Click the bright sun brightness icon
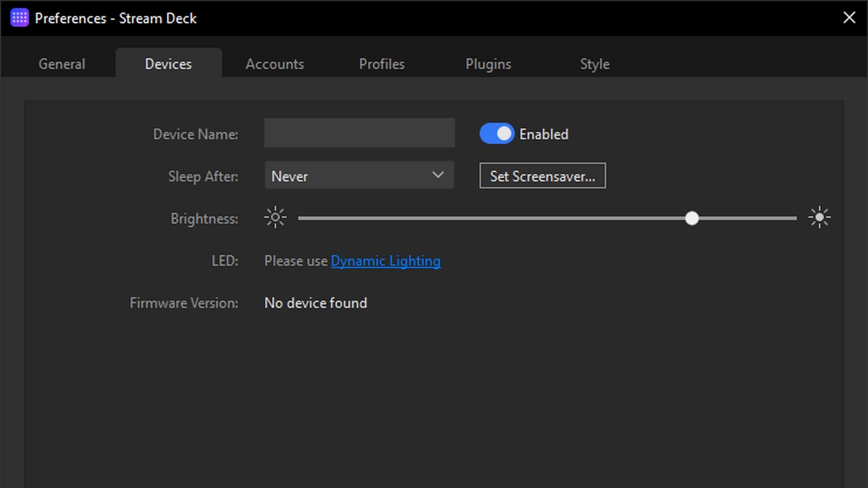 pyautogui.click(x=819, y=218)
